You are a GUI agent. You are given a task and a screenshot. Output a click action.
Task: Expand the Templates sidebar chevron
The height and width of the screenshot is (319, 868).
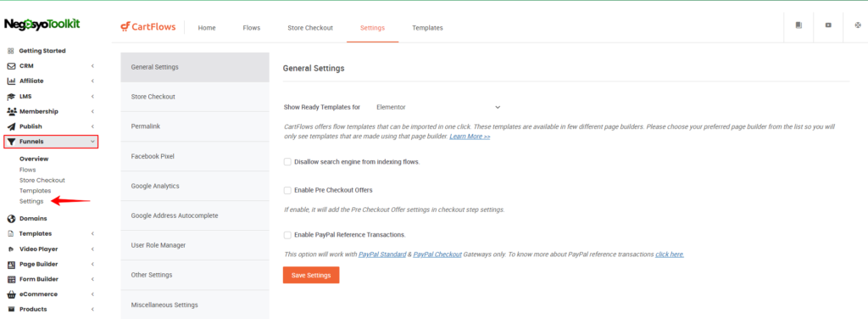pyautogui.click(x=93, y=233)
